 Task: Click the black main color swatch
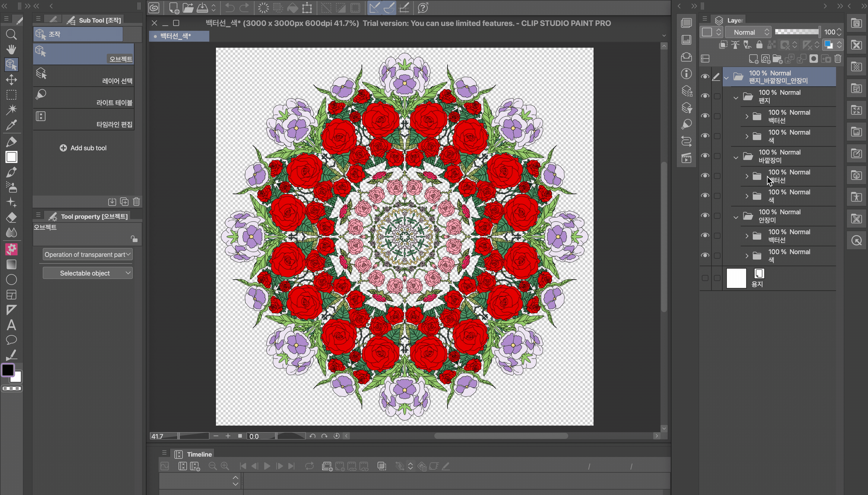[8, 370]
